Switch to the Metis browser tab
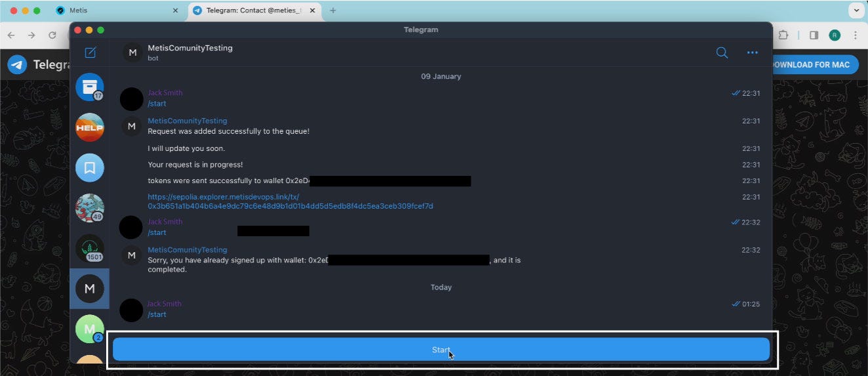 pyautogui.click(x=117, y=10)
